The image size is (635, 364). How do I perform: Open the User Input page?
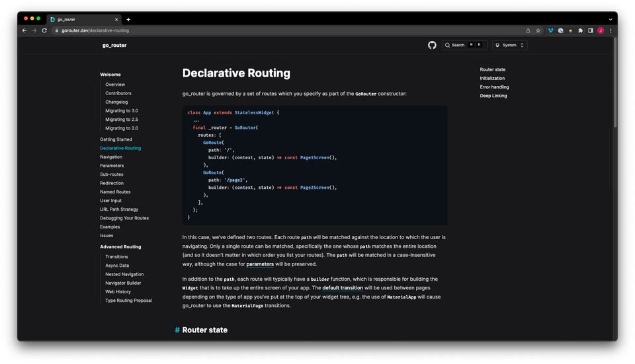[110, 201]
